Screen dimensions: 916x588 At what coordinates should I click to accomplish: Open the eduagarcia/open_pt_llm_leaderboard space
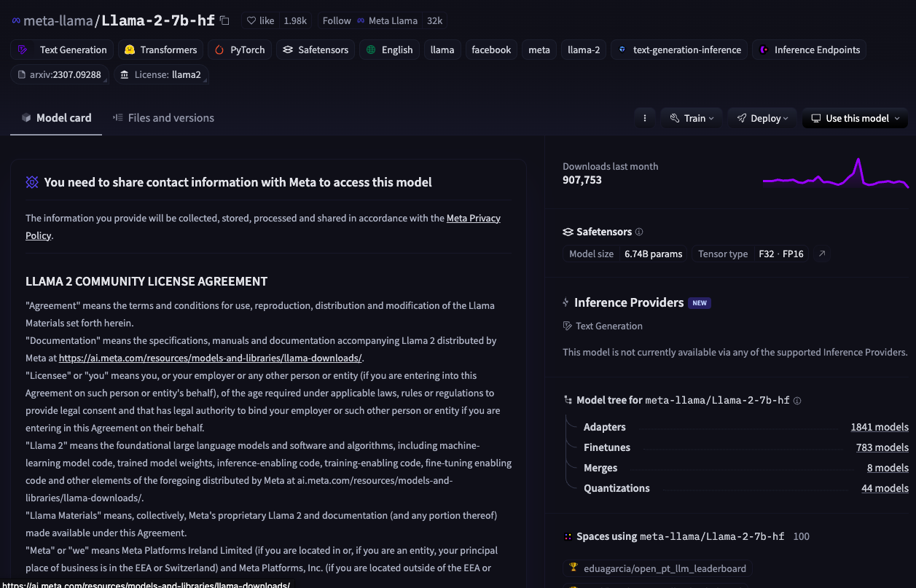coord(658,568)
